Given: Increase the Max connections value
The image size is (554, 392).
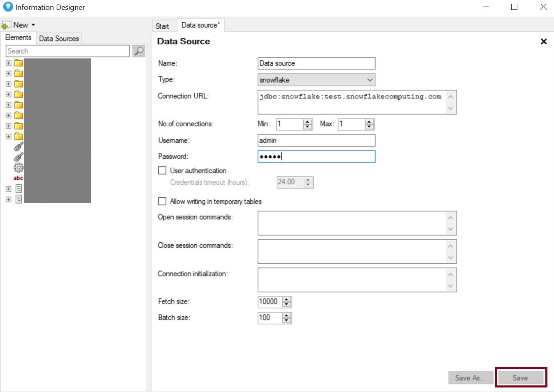Looking at the screenshot, I should coord(370,122).
